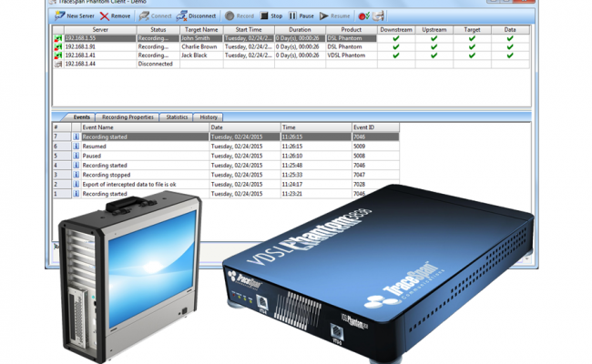Open the Recording Properties tab
The height and width of the screenshot is (364, 592).
point(128,117)
